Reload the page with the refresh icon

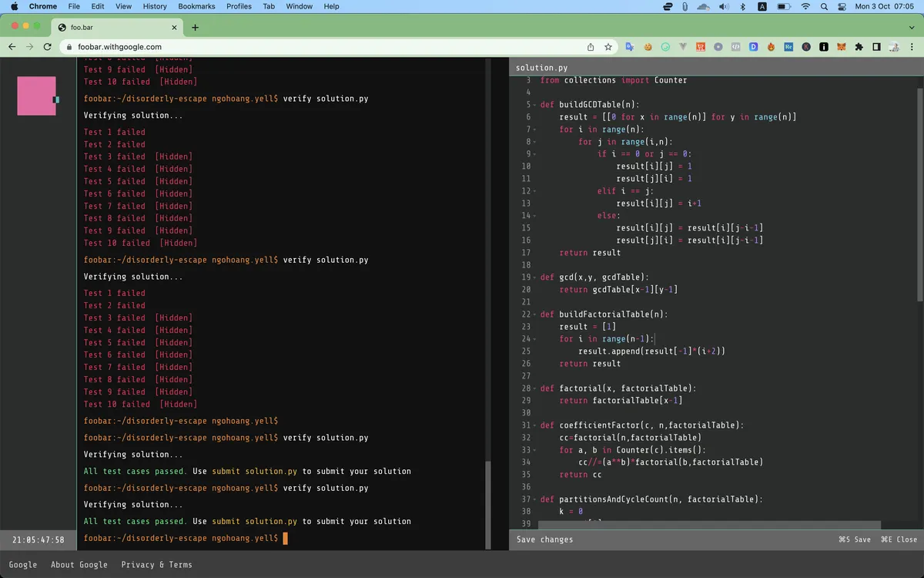click(46, 46)
